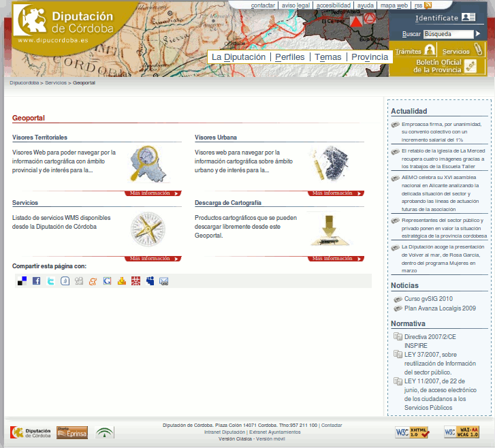Open contactar top link
Viewport: 495px width, 448px height.
263,5
